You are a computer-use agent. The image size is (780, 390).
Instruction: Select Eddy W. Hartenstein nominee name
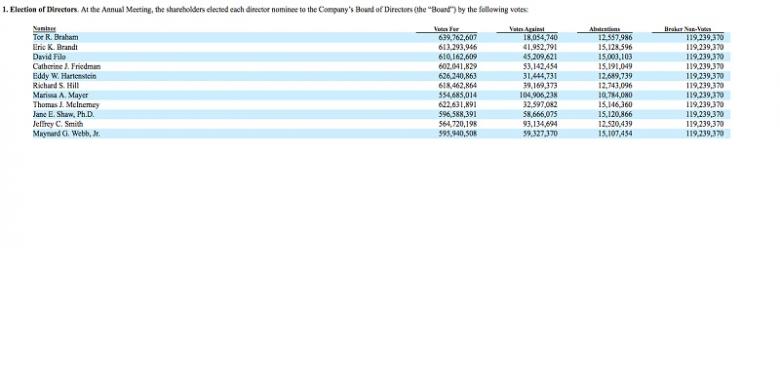[x=64, y=76]
